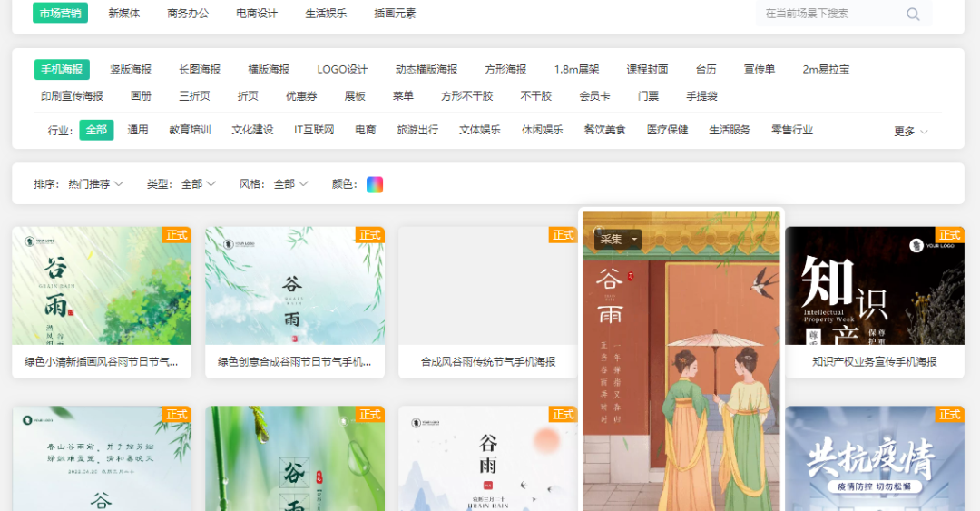Filter industry by 零售行业

792,130
